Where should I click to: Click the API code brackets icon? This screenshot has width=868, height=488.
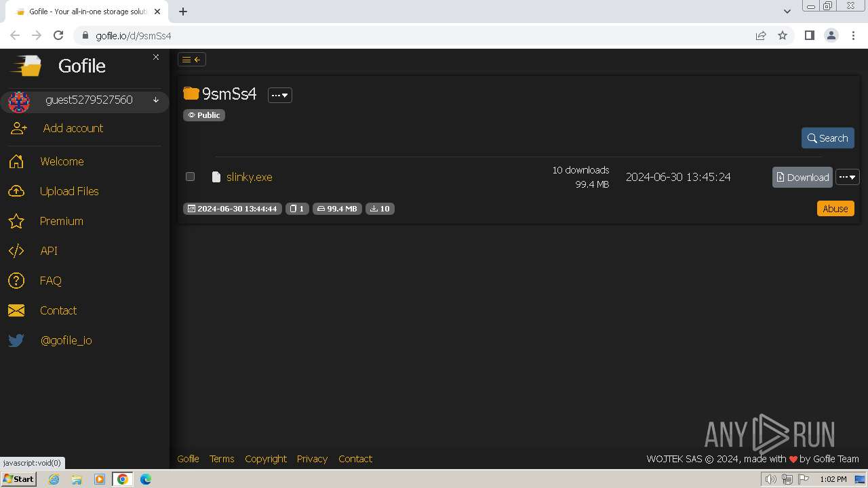point(16,251)
